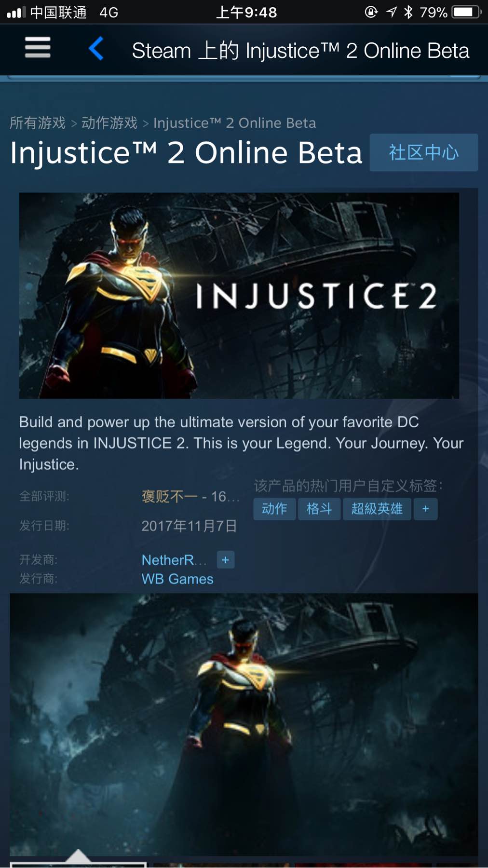Image resolution: width=488 pixels, height=868 pixels.
Task: Open the 社区中心 community hub button
Action: coord(424,152)
